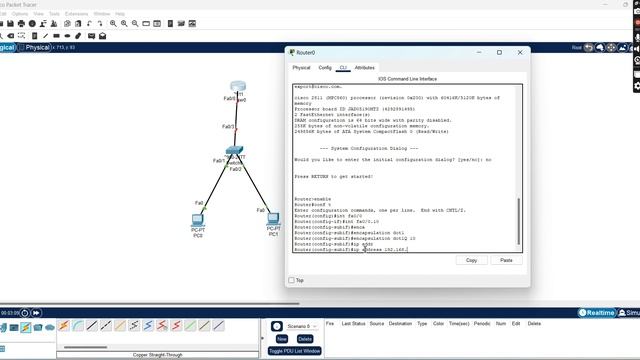This screenshot has width=640, height=360.
Task: Click the Zoom Out magnifier icon
Action: point(135,24)
